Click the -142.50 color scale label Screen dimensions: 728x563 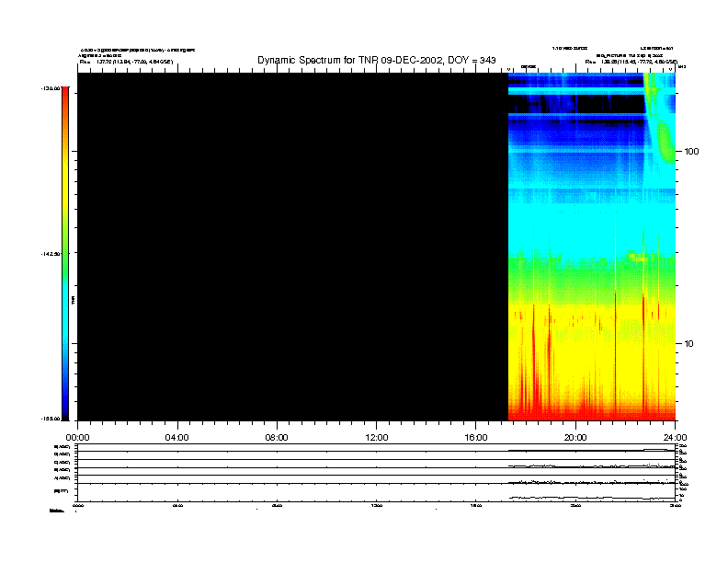pos(51,254)
